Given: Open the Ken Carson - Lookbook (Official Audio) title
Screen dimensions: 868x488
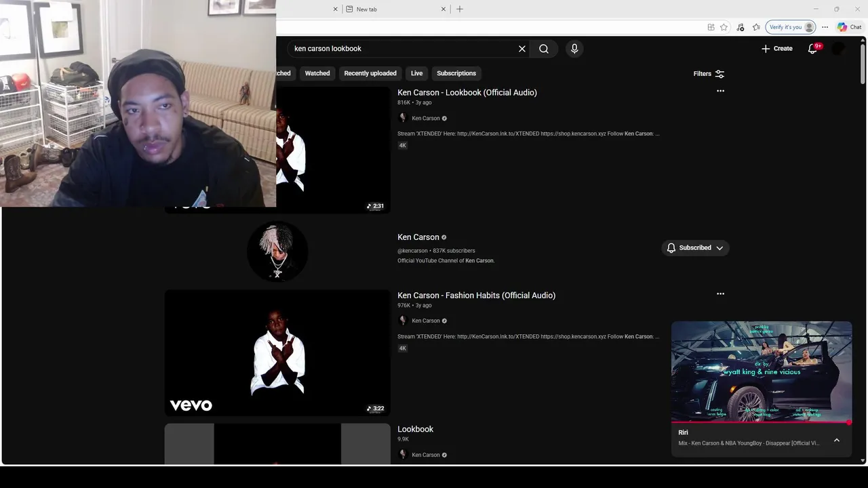Looking at the screenshot, I should click(467, 92).
